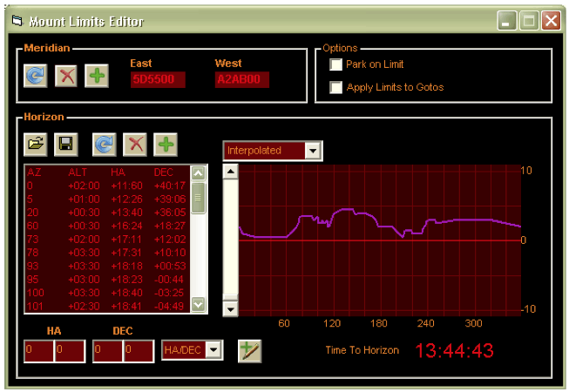Select the AZ 0 row with DEC +40:17

tap(107, 186)
